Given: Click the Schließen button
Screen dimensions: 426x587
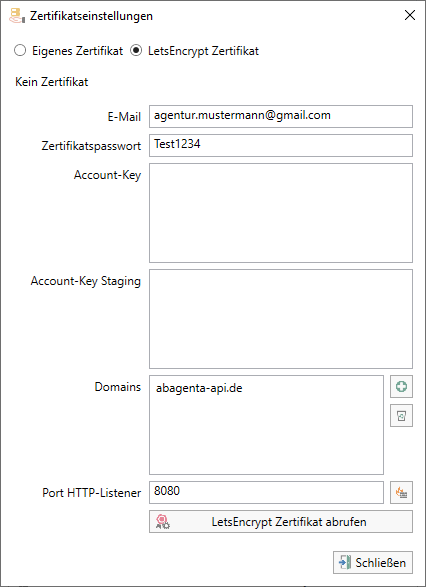Looking at the screenshot, I should coord(373,562).
